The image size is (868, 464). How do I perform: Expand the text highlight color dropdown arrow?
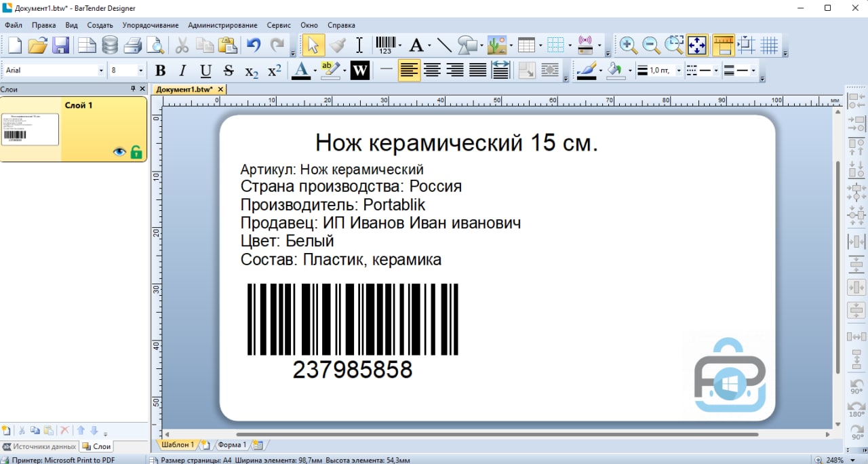coord(344,71)
